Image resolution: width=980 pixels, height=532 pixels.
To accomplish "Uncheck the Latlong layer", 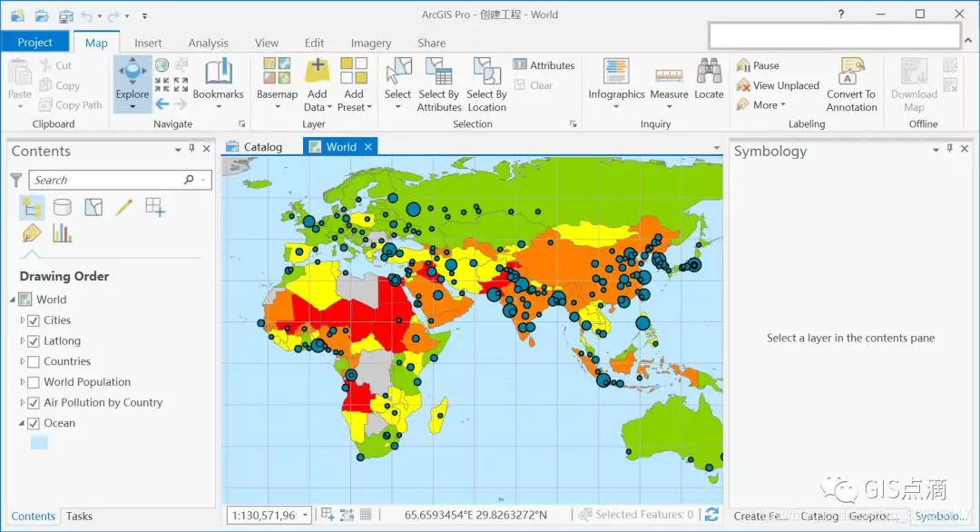I will (34, 341).
